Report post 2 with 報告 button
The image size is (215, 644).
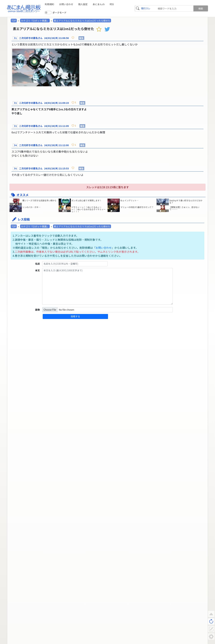pos(82,103)
